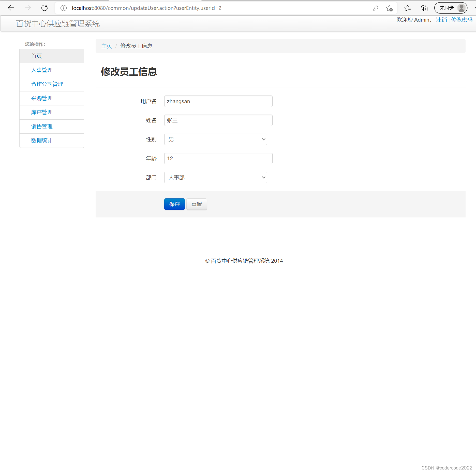The width and height of the screenshot is (476, 472).
Task: Open the browser Collections icon
Action: tap(424, 8)
